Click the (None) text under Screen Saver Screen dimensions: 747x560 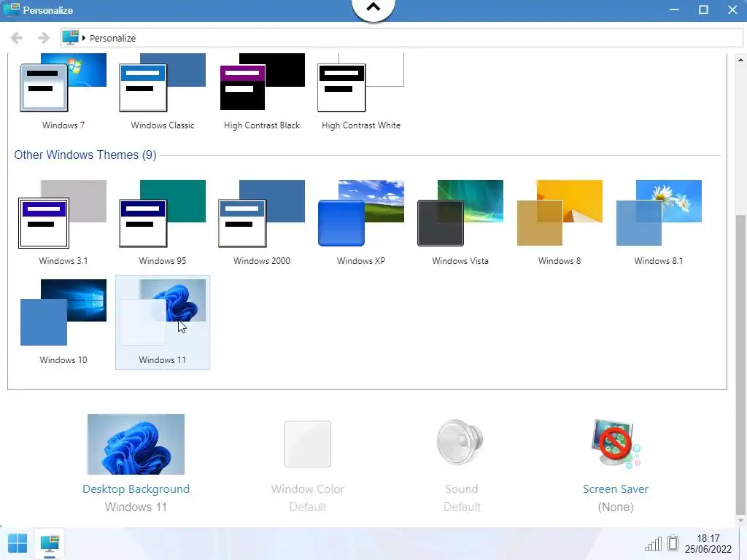(x=616, y=507)
